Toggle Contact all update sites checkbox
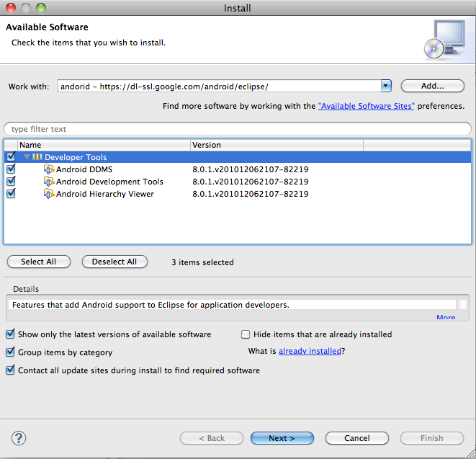Image resolution: width=476 pixels, height=459 pixels. coord(10,370)
